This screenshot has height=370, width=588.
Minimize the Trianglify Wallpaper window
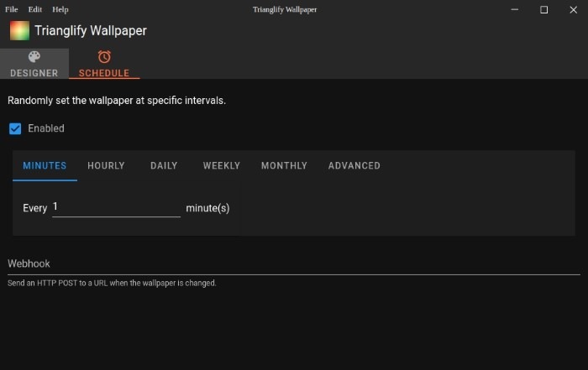(514, 9)
